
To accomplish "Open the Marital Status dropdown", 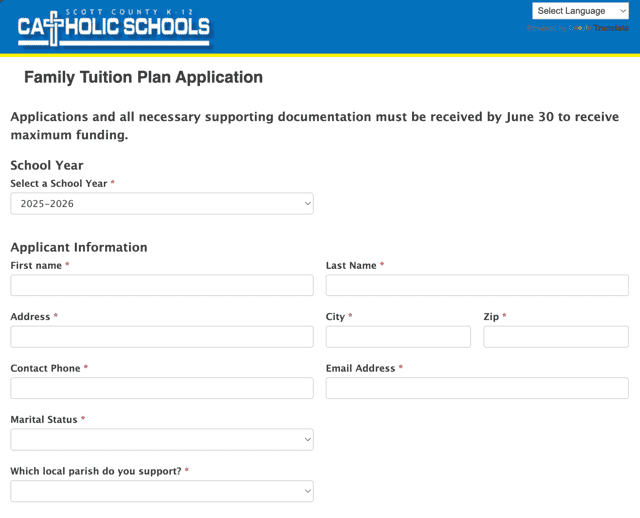I will tap(162, 440).
